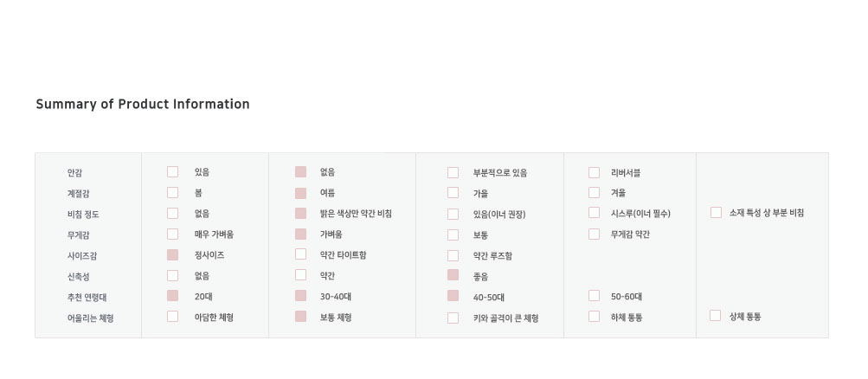Toggle the 좋음 checkbox for 신축성
The width and height of the screenshot is (868, 379).
tap(453, 275)
